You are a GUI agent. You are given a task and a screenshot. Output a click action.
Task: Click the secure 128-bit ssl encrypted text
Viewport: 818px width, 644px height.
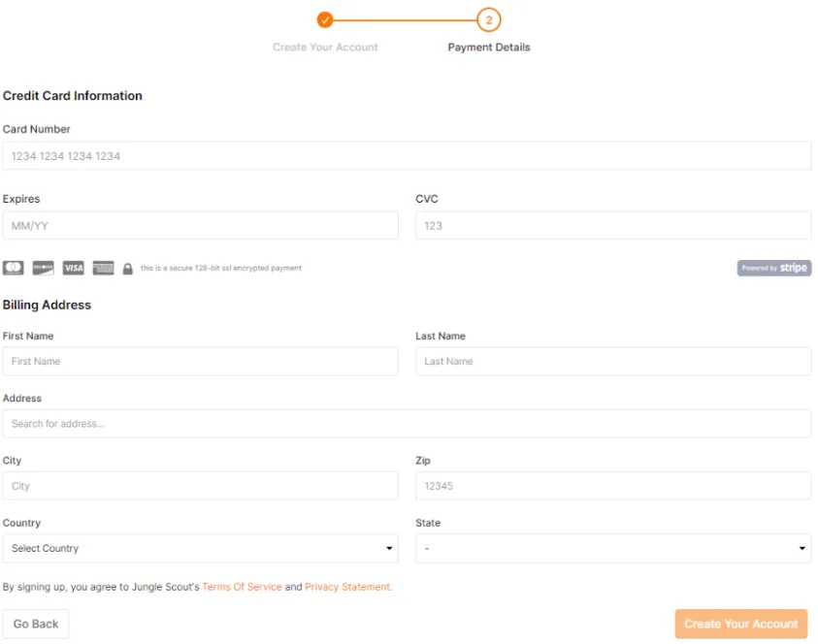tap(220, 268)
